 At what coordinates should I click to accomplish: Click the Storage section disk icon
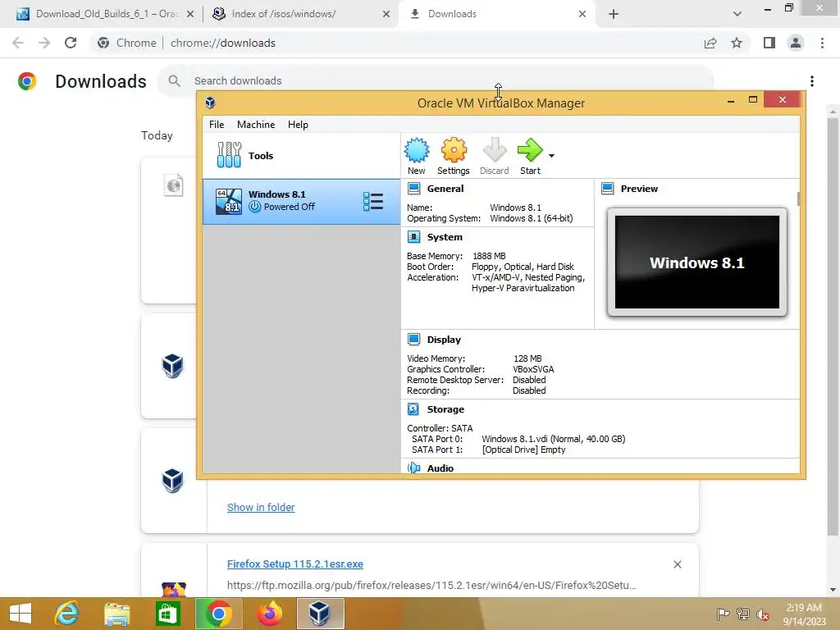[413, 409]
